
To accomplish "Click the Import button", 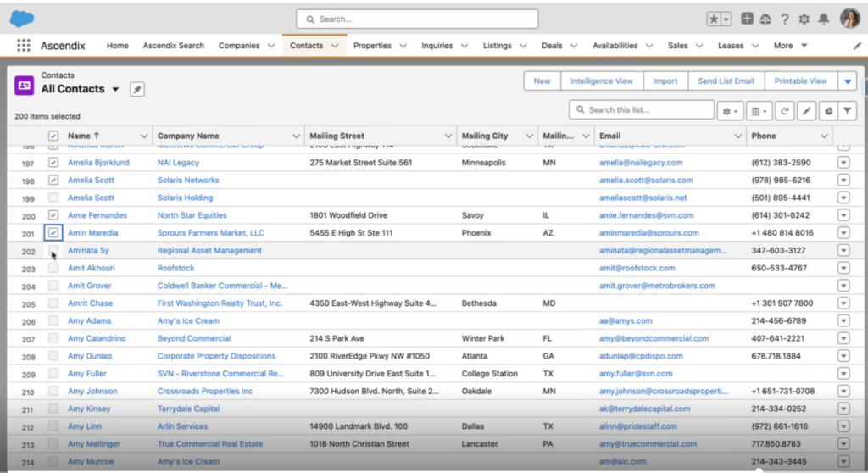I will click(665, 81).
